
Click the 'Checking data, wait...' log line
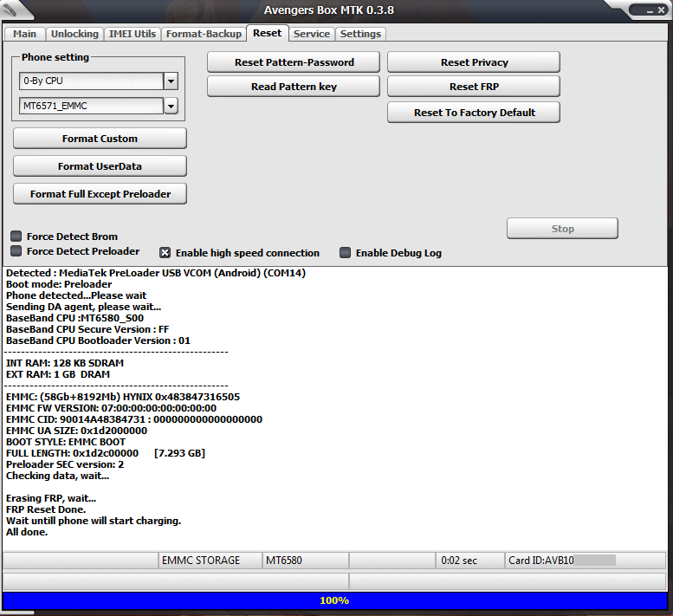57,476
